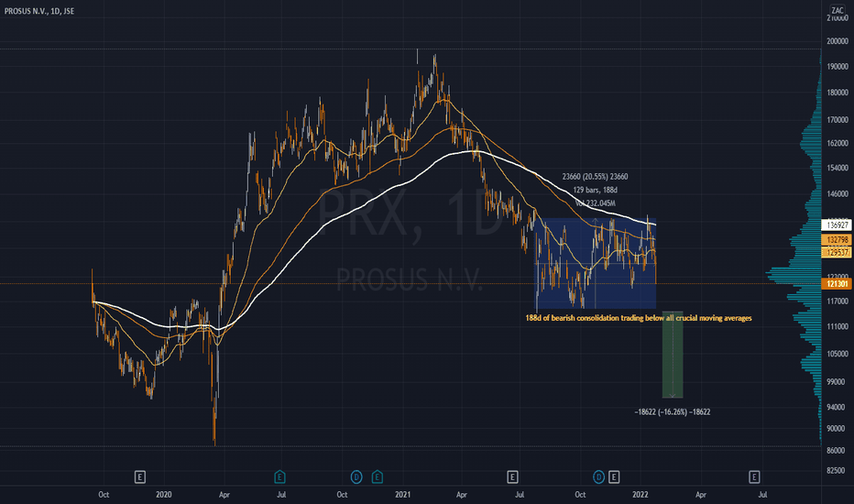The height and width of the screenshot is (504, 854).
Task: Select the 132798 orange price label
Action: 838,240
